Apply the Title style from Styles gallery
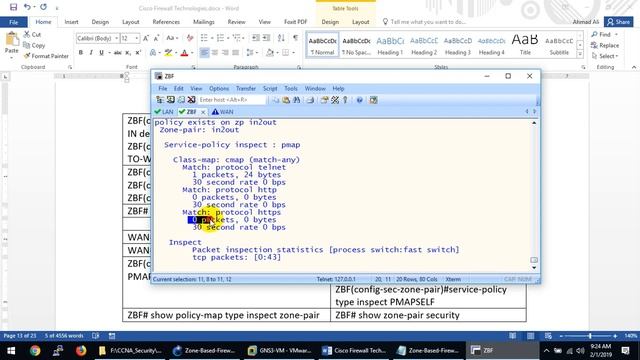640x360 pixels. 525,45
